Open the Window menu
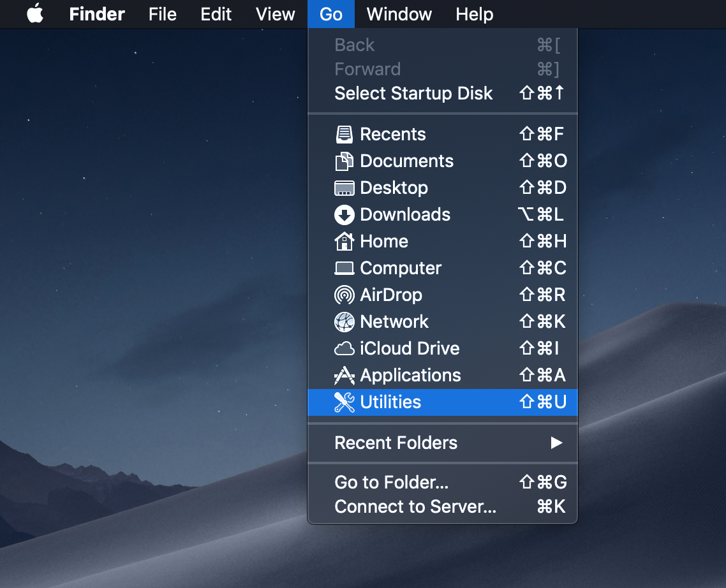The height and width of the screenshot is (588, 726). point(399,14)
